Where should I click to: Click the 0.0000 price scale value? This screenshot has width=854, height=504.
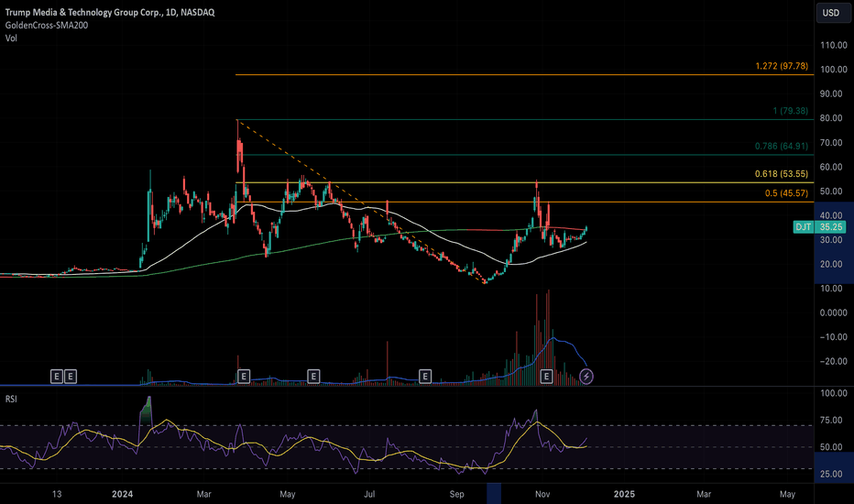click(834, 312)
